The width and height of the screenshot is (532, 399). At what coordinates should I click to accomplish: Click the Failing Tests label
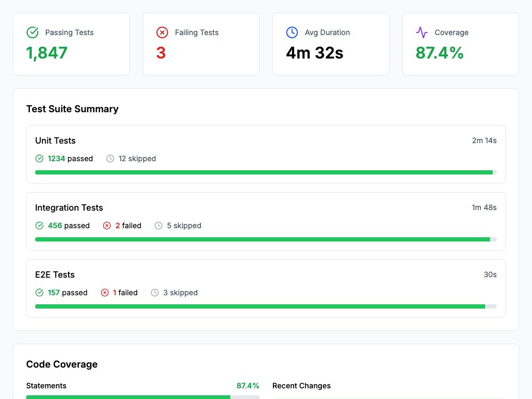click(197, 32)
